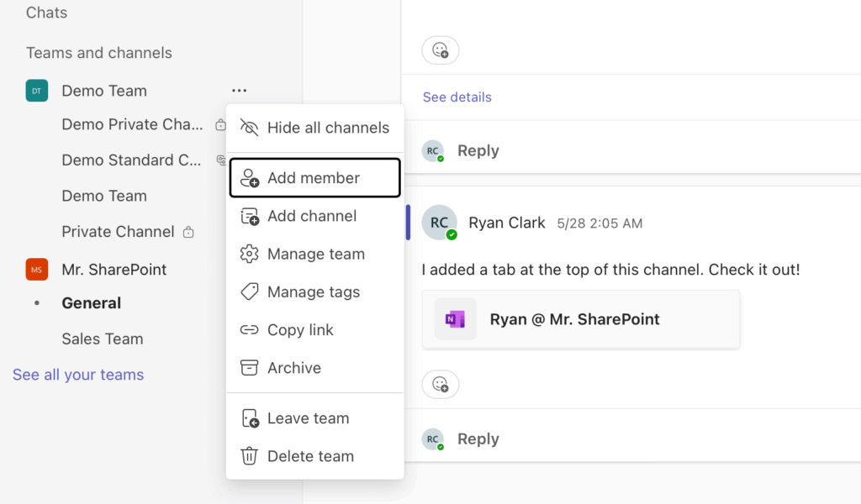Open the Private Channel row
Screen dimensions: 861x504
(x=118, y=232)
